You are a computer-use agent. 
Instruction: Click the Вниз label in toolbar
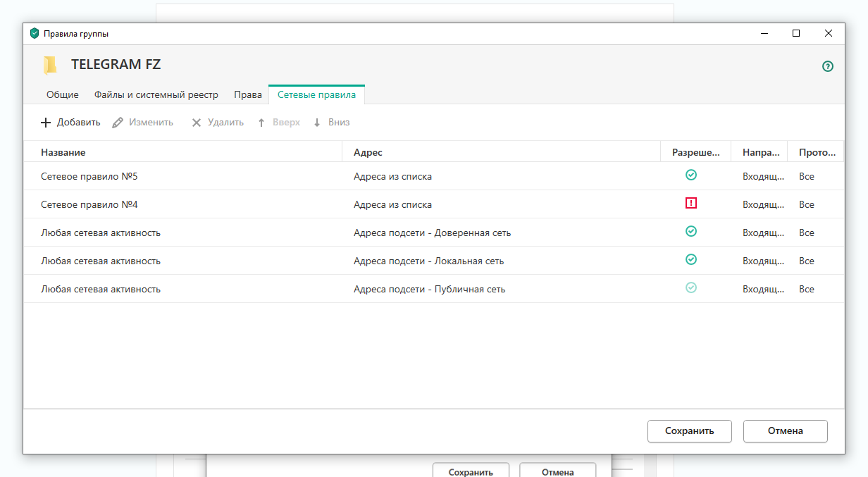click(x=339, y=123)
